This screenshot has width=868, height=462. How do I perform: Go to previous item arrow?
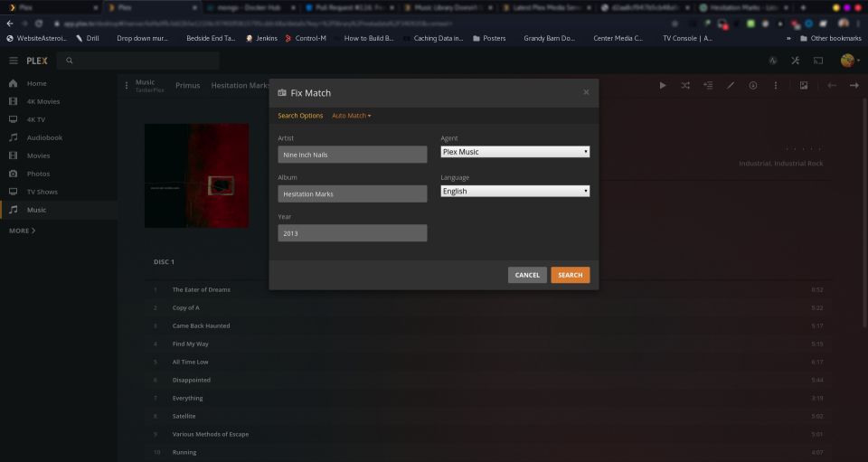coord(832,85)
